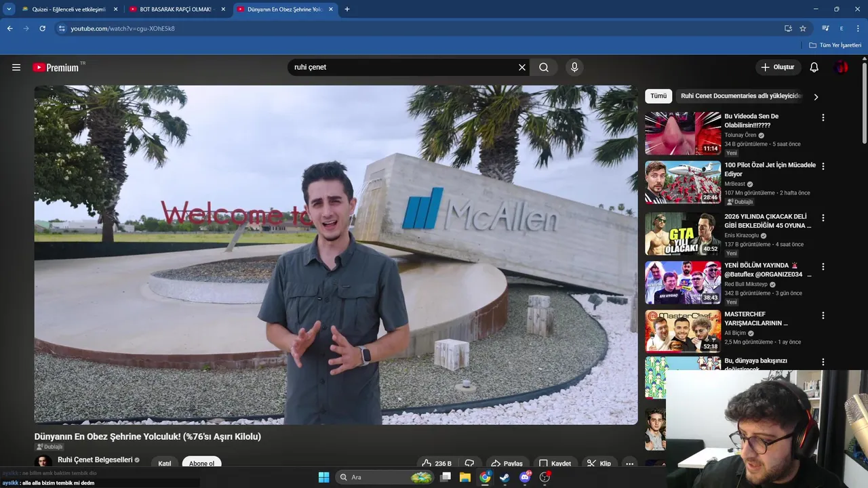Share the video with Paylaş

click(506, 464)
